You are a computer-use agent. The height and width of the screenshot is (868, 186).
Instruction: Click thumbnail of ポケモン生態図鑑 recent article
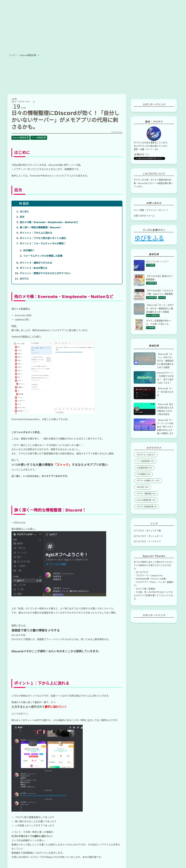coord(139,324)
